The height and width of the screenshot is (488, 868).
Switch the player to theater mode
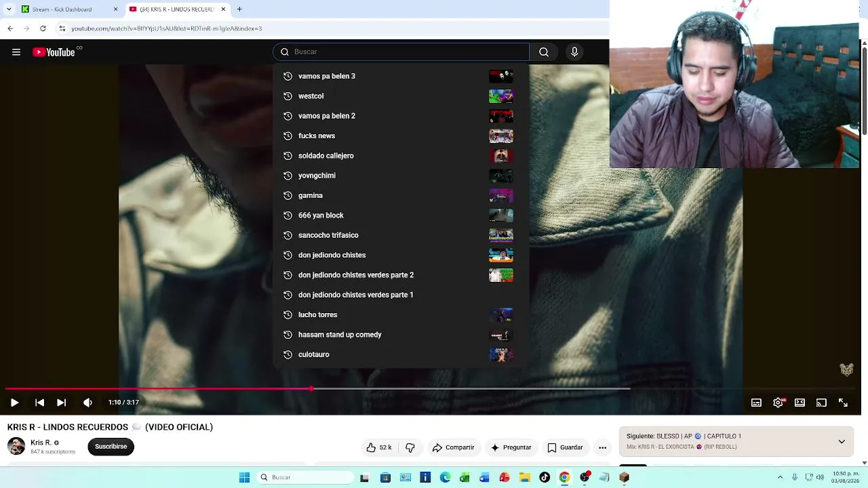[800, 403]
